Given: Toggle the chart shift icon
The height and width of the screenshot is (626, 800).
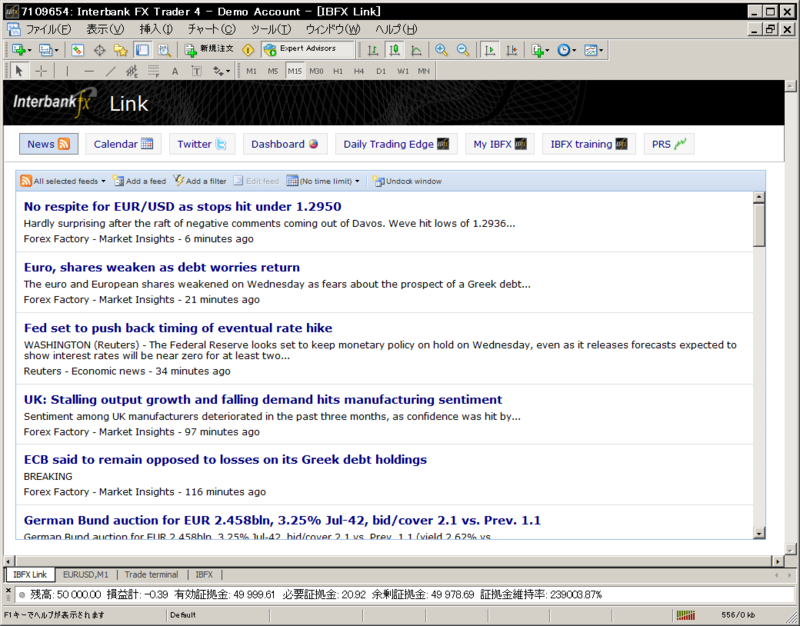Looking at the screenshot, I should pos(511,50).
